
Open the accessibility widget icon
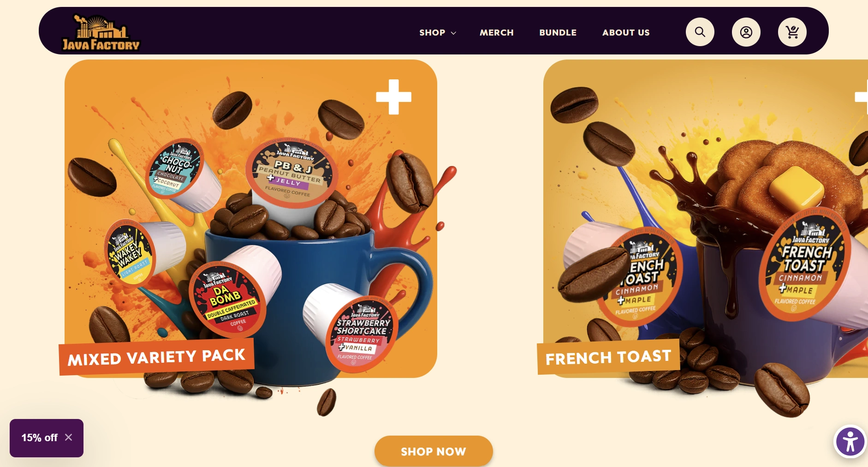[850, 442]
